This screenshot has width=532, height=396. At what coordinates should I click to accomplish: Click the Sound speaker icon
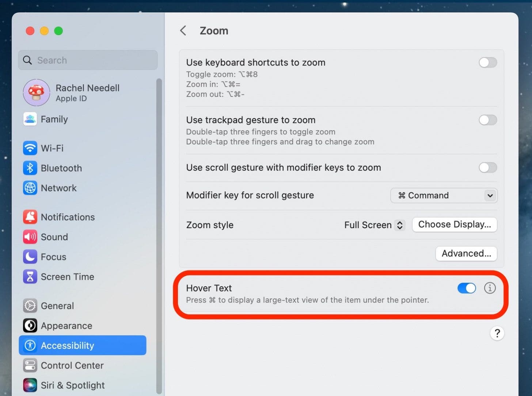click(x=30, y=237)
